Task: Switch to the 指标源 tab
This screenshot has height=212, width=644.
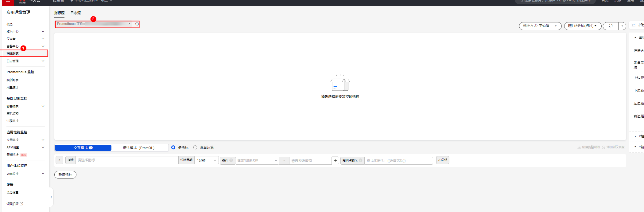Action: tap(59, 13)
